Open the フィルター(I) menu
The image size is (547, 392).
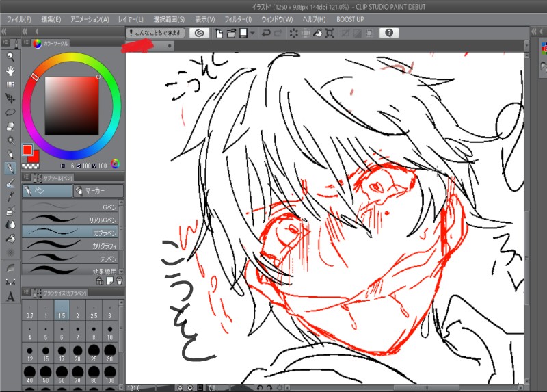click(238, 20)
